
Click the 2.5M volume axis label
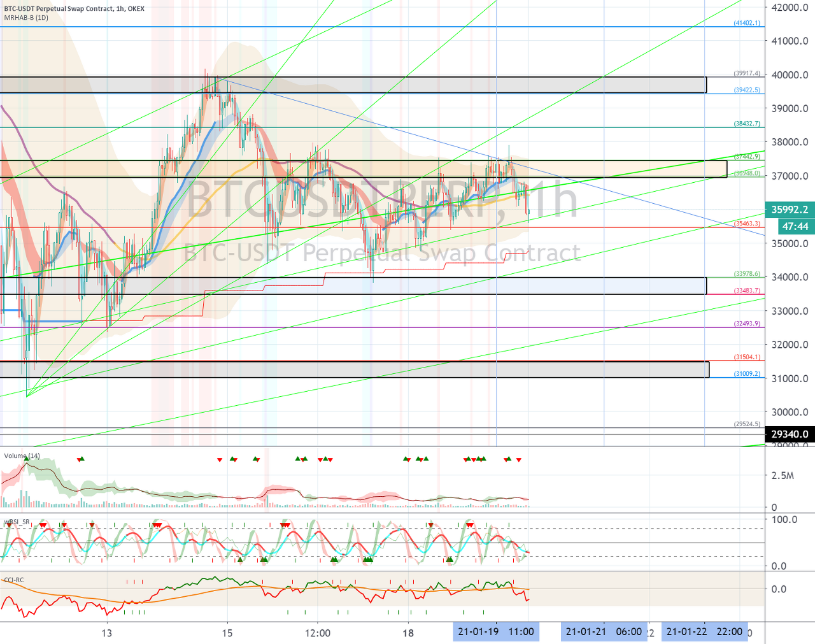pyautogui.click(x=783, y=476)
